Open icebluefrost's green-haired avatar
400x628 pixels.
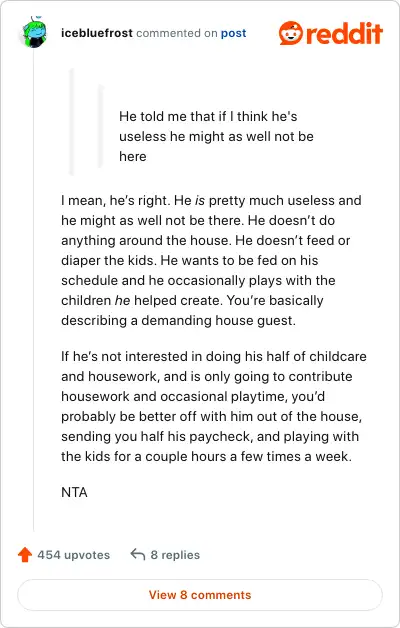point(34,32)
